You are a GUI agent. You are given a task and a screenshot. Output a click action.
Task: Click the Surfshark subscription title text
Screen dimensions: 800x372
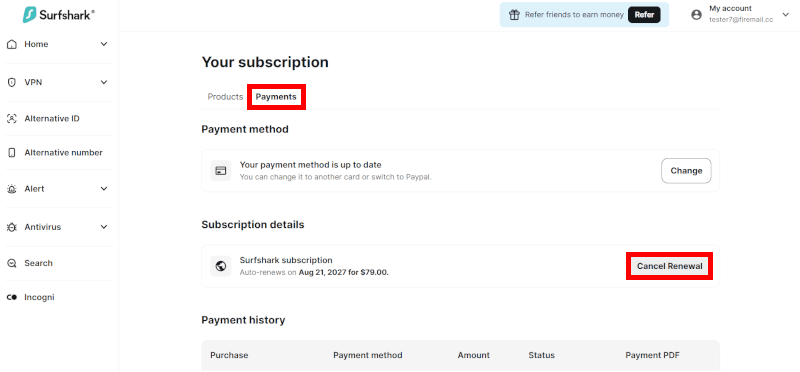[x=286, y=260]
